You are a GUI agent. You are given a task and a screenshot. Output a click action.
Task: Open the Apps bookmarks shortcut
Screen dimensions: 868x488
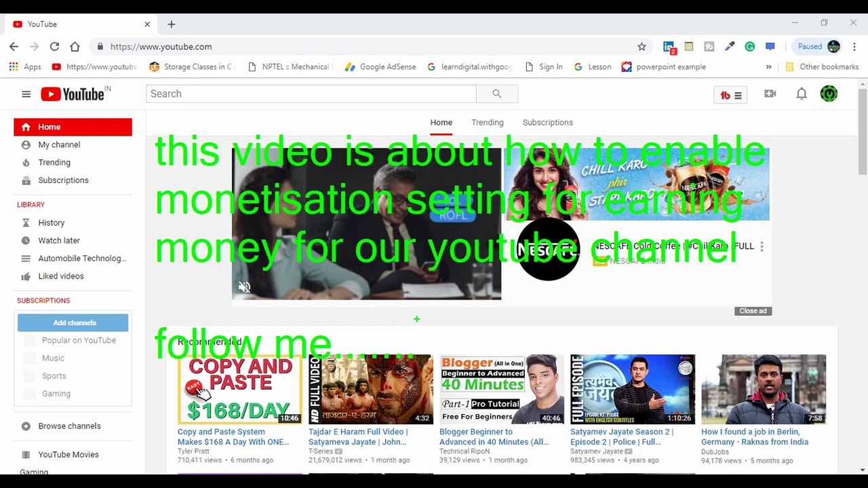pyautogui.click(x=25, y=67)
